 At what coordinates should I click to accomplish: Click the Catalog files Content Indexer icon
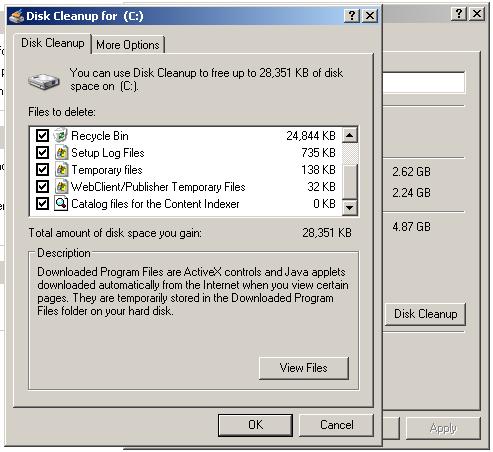click(61, 204)
